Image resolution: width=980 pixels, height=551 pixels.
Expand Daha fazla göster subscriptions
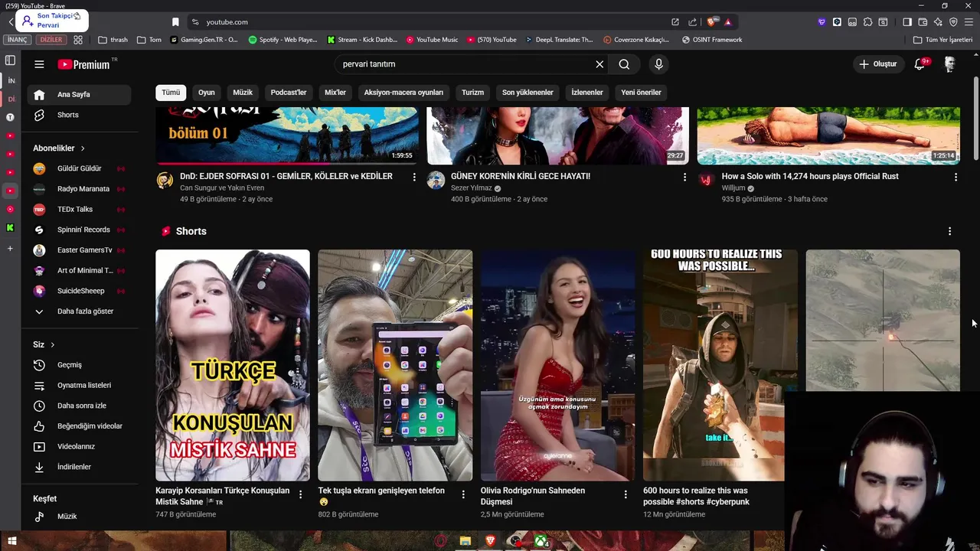[x=80, y=311]
